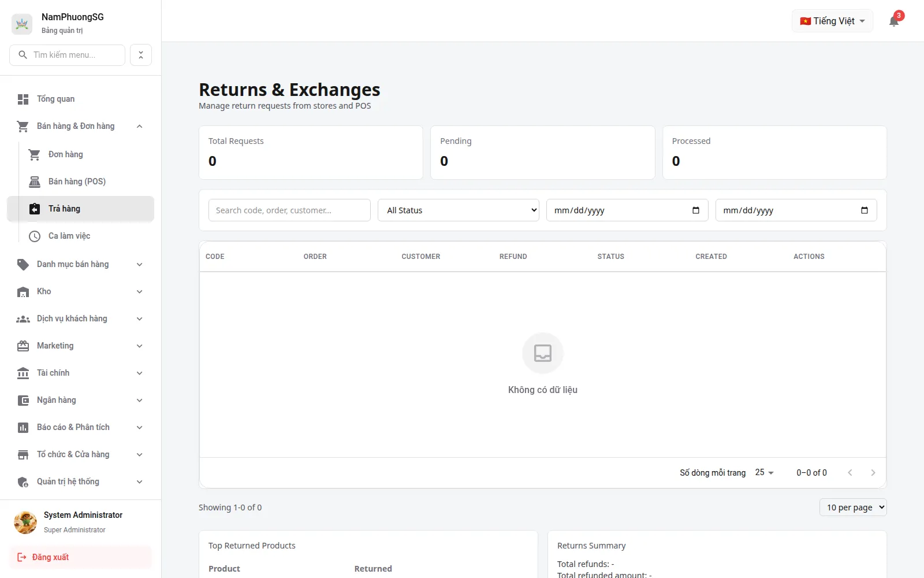Collapse the Bán hàng & Đơn hàng section
Image resolution: width=924 pixels, height=578 pixels.
click(81, 127)
